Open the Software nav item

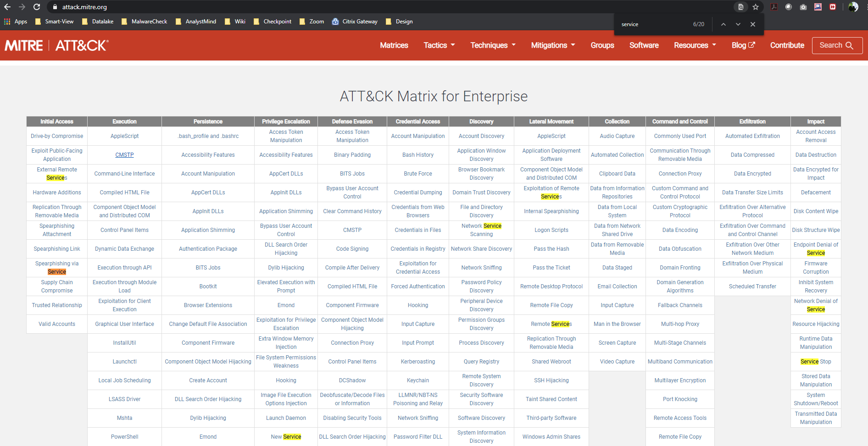644,45
